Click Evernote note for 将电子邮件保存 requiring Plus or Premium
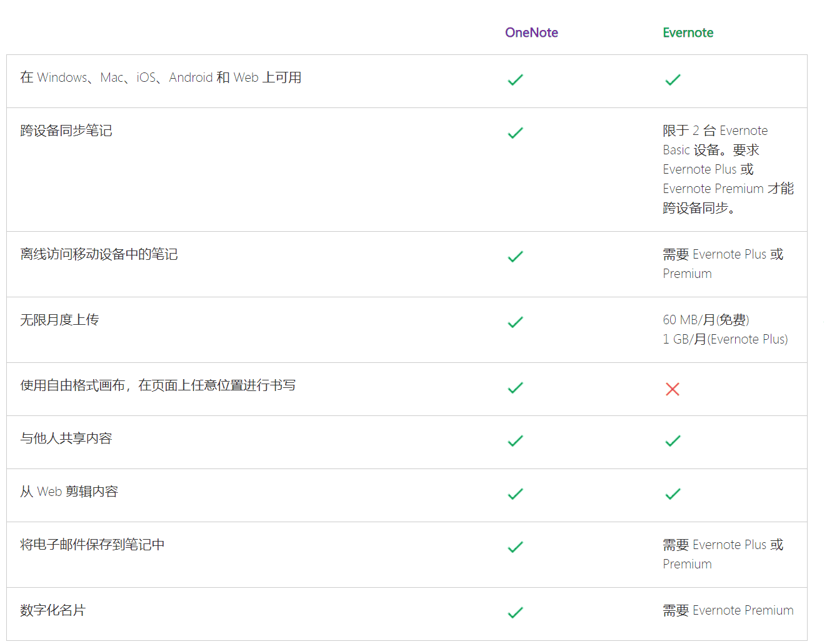827x644 pixels. pos(723,554)
